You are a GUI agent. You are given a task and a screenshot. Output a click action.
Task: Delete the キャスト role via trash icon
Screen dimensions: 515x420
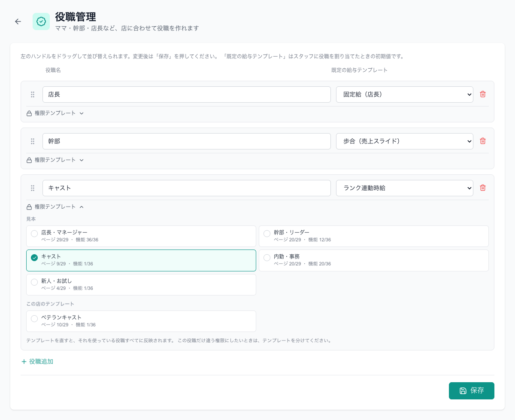point(483,188)
